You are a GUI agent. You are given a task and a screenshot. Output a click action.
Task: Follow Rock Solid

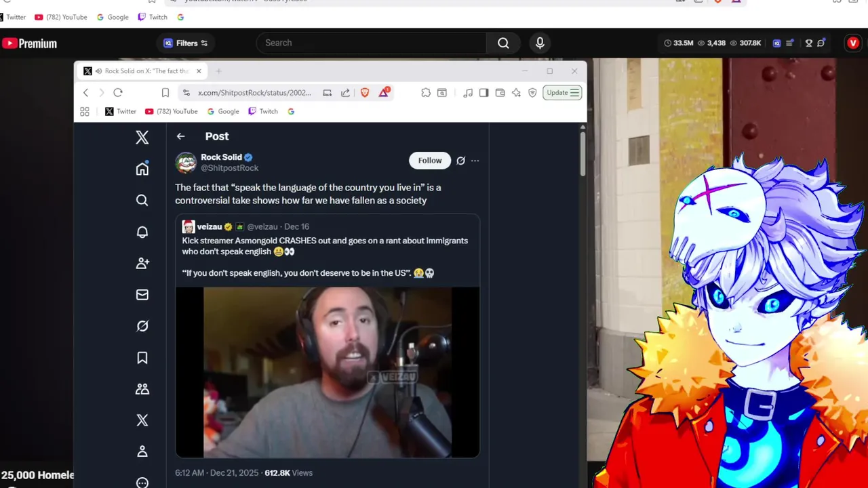coord(430,161)
